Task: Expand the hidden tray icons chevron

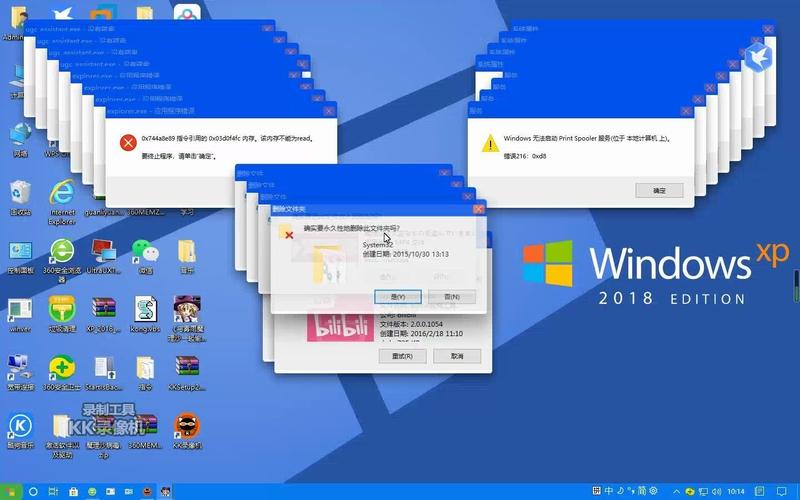Action: 677,492
